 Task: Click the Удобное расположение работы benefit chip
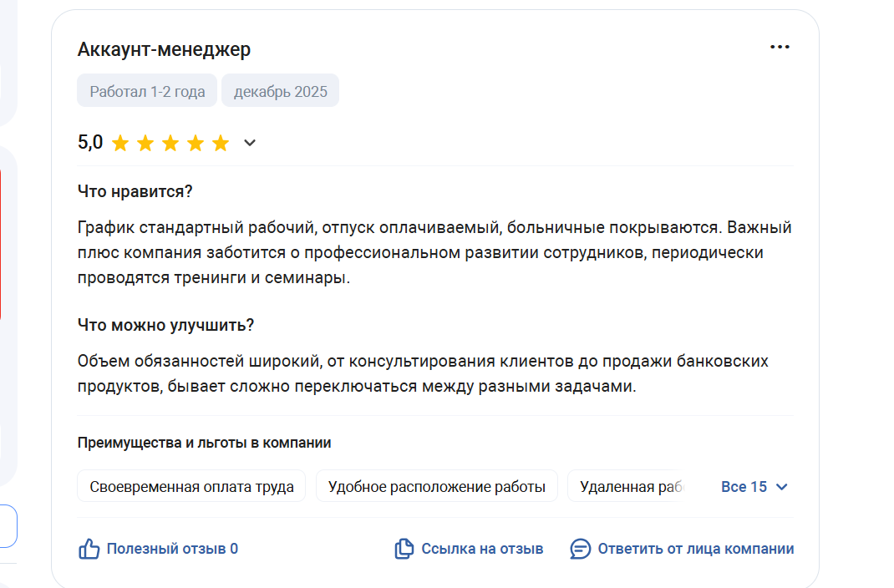(x=436, y=487)
